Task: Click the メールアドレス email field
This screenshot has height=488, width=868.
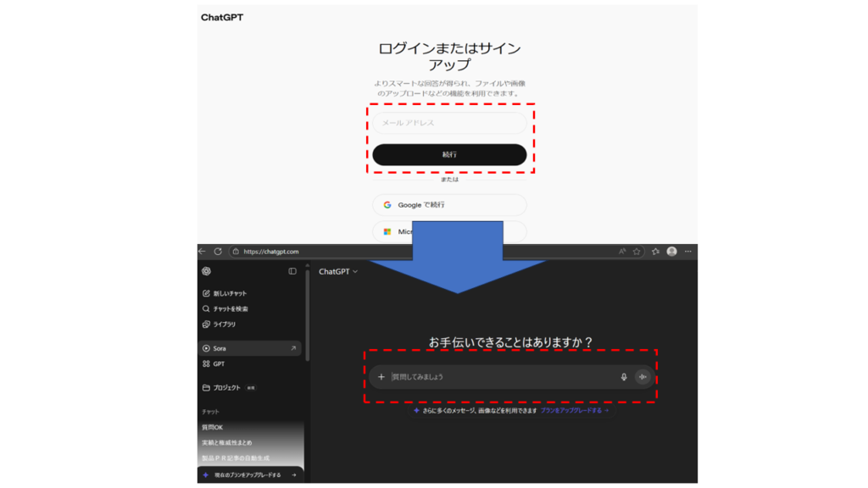Action: click(x=449, y=123)
